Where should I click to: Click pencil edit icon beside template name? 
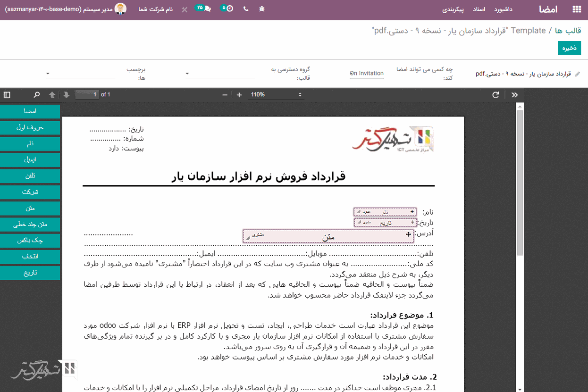click(578, 74)
